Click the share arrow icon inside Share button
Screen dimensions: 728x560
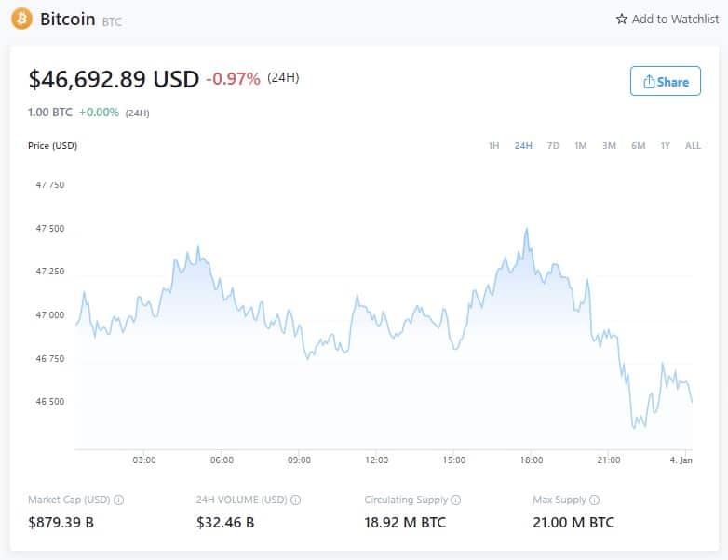(649, 82)
